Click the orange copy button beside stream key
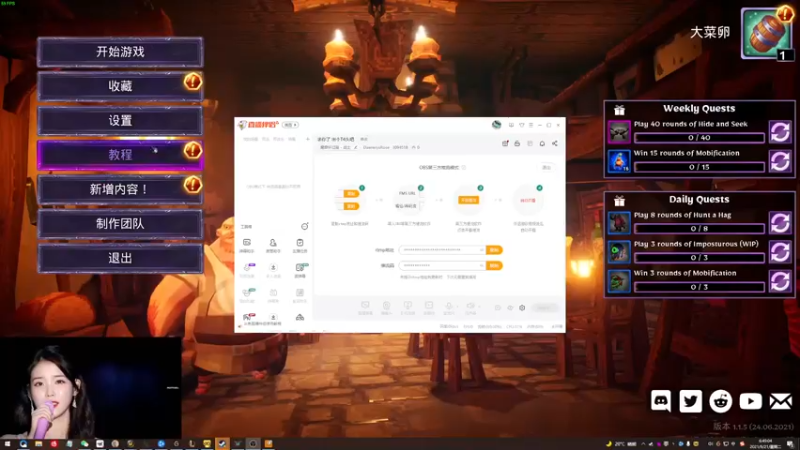Screen dimensions: 800x450 494,266
